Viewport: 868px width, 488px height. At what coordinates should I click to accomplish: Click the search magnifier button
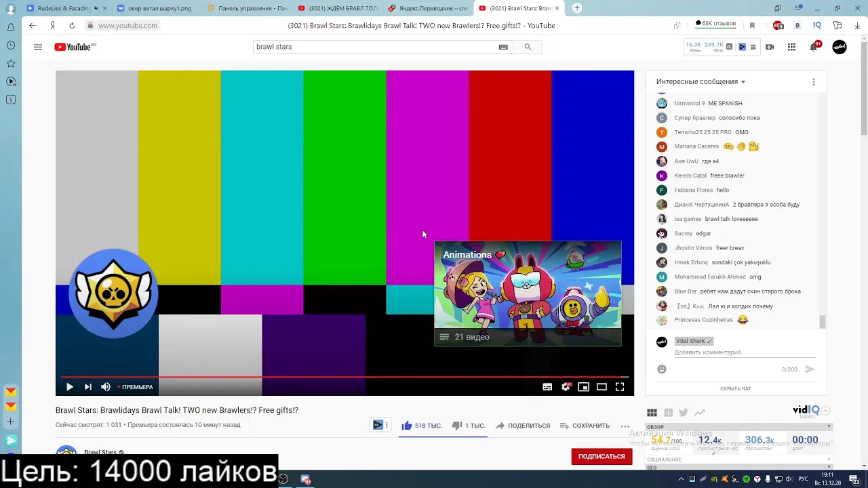(x=528, y=47)
